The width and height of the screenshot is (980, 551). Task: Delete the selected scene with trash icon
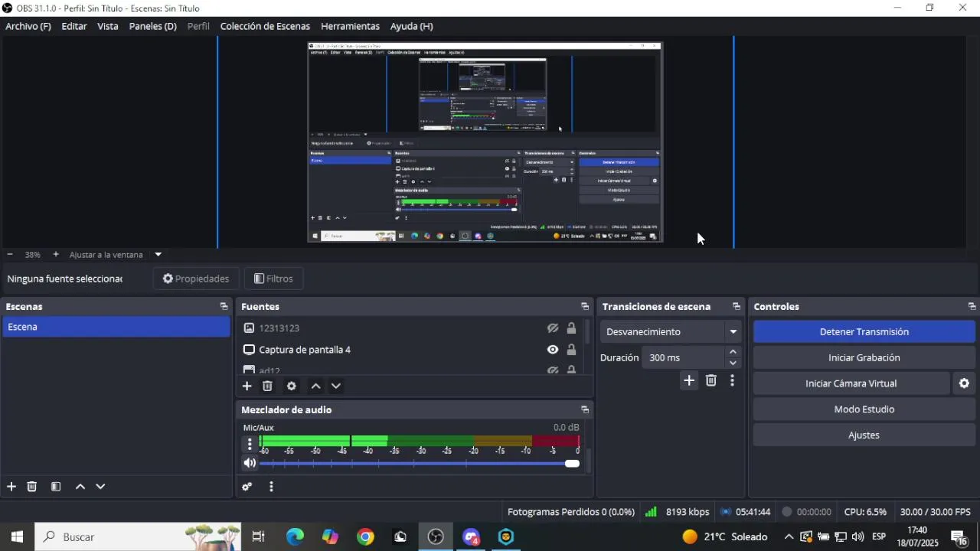pyautogui.click(x=32, y=487)
